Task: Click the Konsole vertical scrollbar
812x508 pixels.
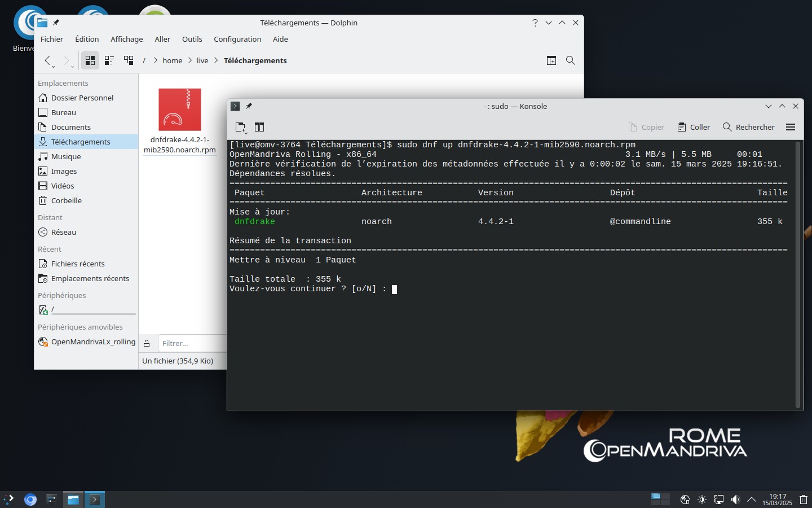Action: (797, 271)
